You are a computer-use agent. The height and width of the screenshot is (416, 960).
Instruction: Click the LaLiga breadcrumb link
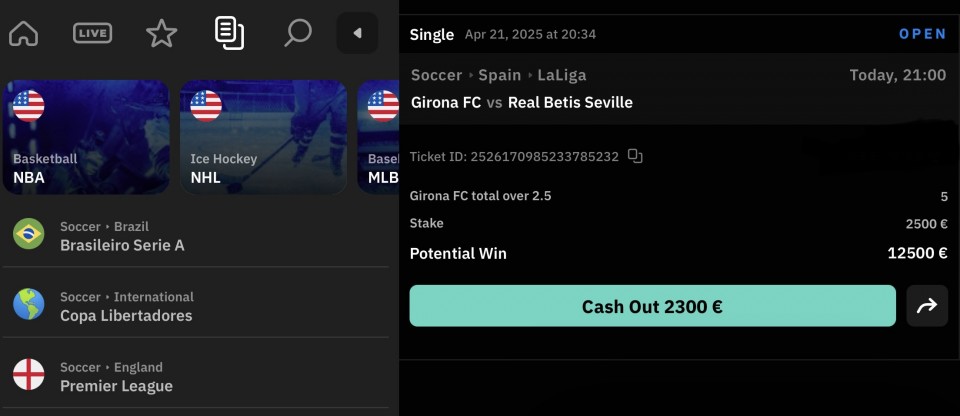[x=561, y=75]
